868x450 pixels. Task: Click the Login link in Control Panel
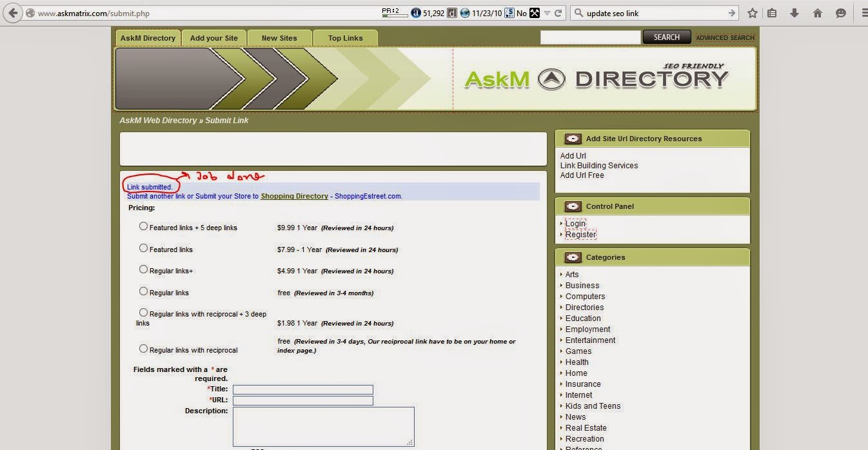click(x=575, y=224)
